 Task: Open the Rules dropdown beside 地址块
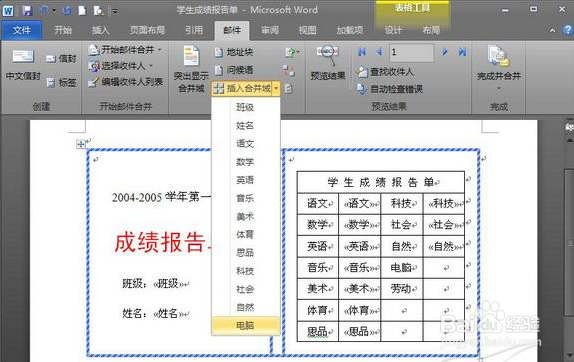tap(292, 52)
